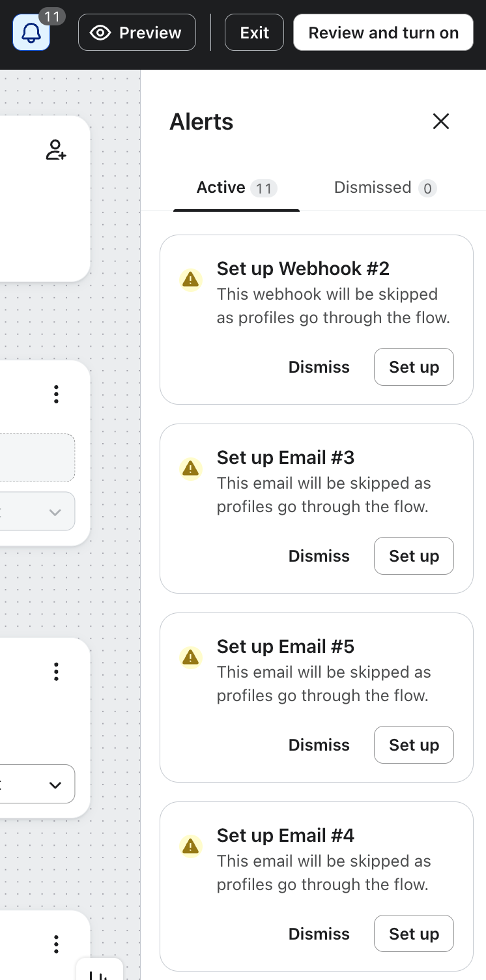Open three-dot menu on second flow card
The height and width of the screenshot is (980, 486).
[56, 394]
